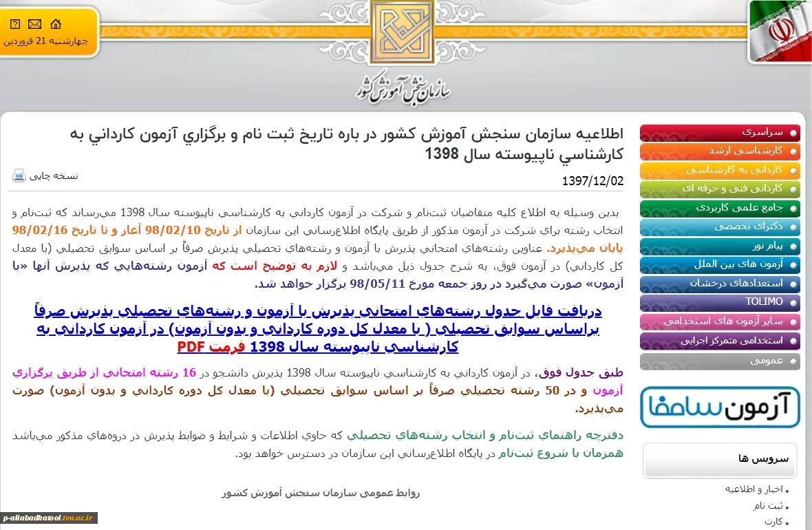Click the date چهارشنبه 21 فروردین
The image size is (812, 530).
coord(45,41)
